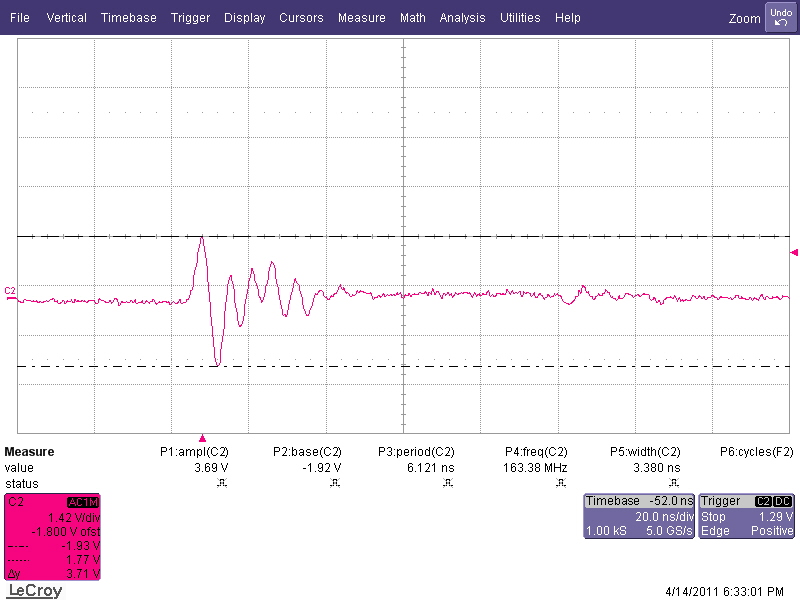800x600 pixels.
Task: Click the C2 source badge in Trigger box
Action: click(763, 502)
